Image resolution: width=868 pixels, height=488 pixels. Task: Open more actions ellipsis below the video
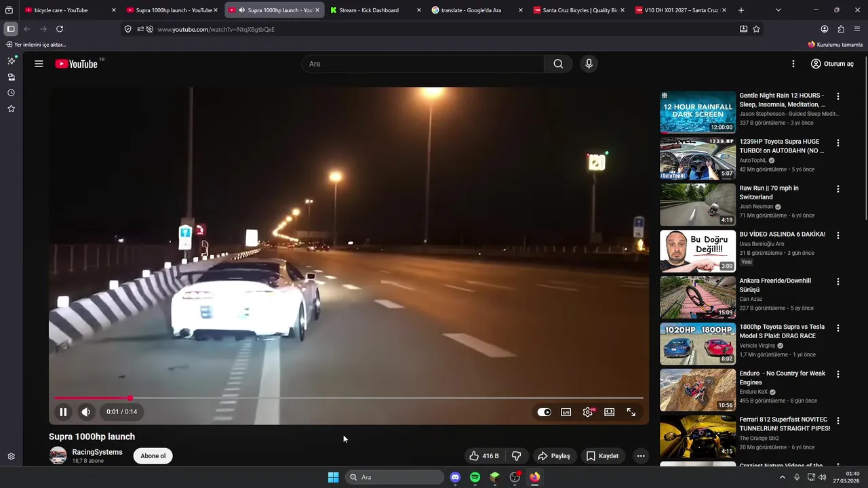click(x=641, y=456)
